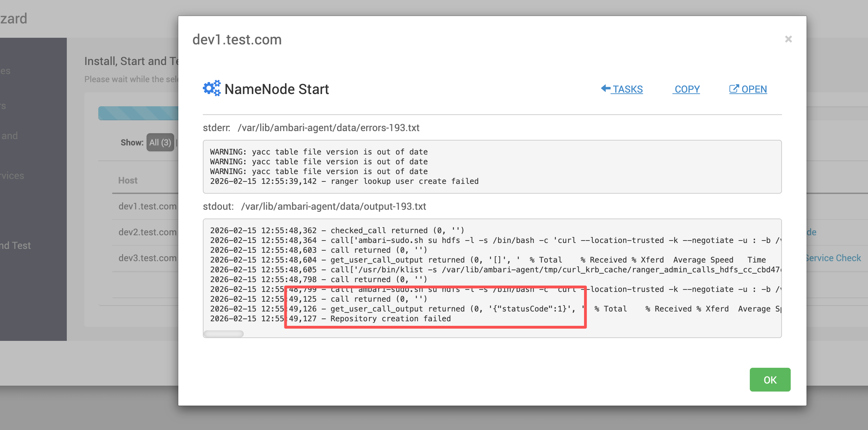Click the install progress bar
Image resolution: width=868 pixels, height=430 pixels.
[x=138, y=113]
